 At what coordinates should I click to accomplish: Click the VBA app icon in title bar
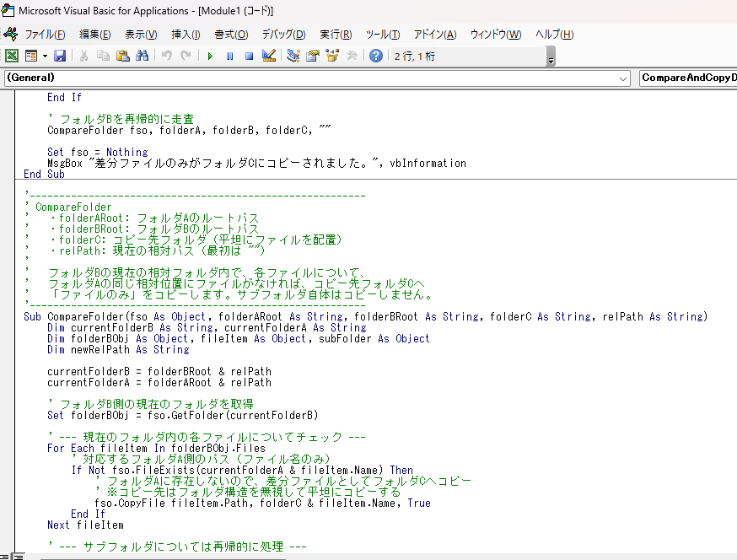8,10
